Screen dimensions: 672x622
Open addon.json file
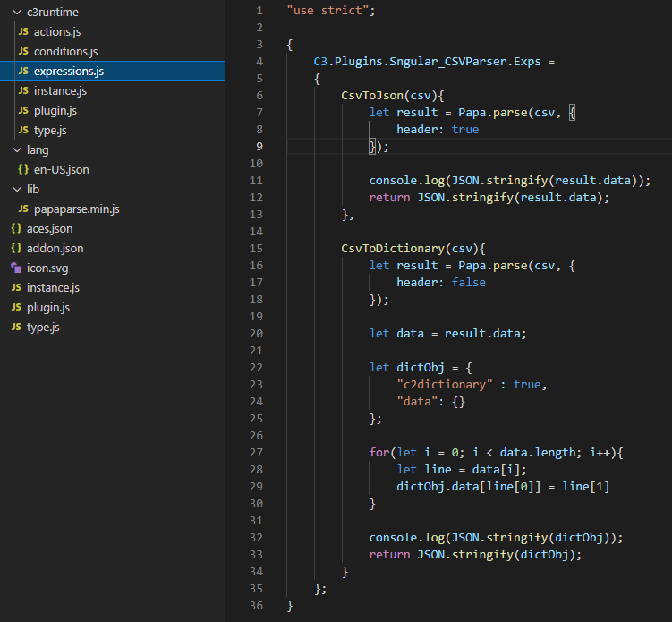tap(55, 249)
